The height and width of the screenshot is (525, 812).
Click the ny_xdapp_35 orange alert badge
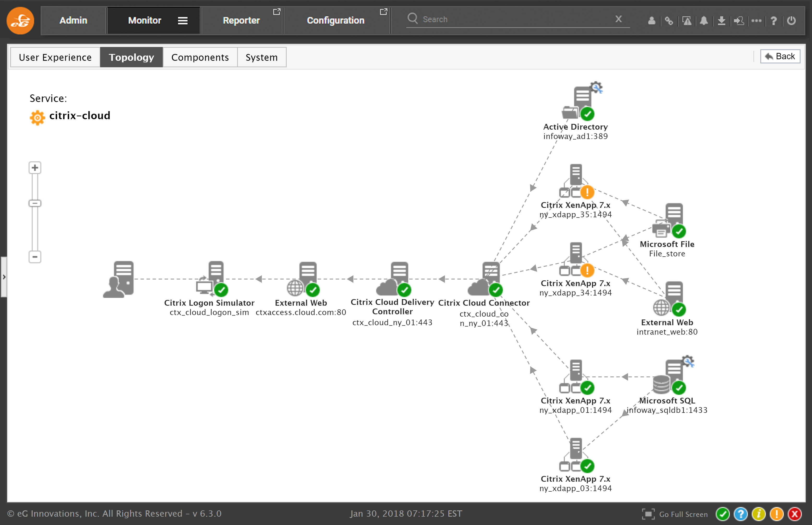(x=587, y=192)
